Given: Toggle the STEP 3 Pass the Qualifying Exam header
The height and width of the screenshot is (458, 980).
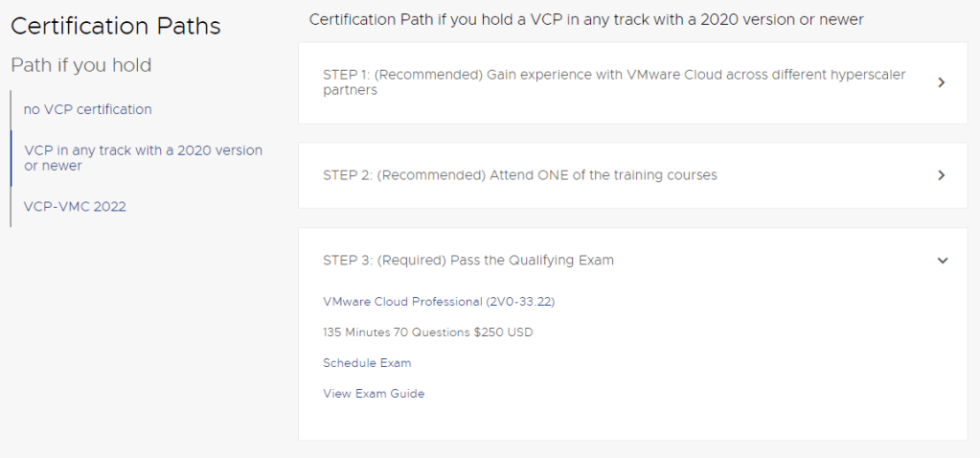Looking at the screenshot, I should coord(468,260).
